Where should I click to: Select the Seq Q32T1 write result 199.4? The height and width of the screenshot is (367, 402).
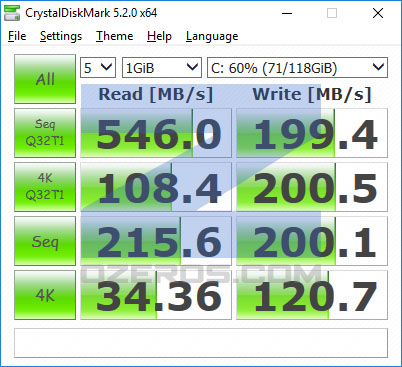pyautogui.click(x=312, y=133)
